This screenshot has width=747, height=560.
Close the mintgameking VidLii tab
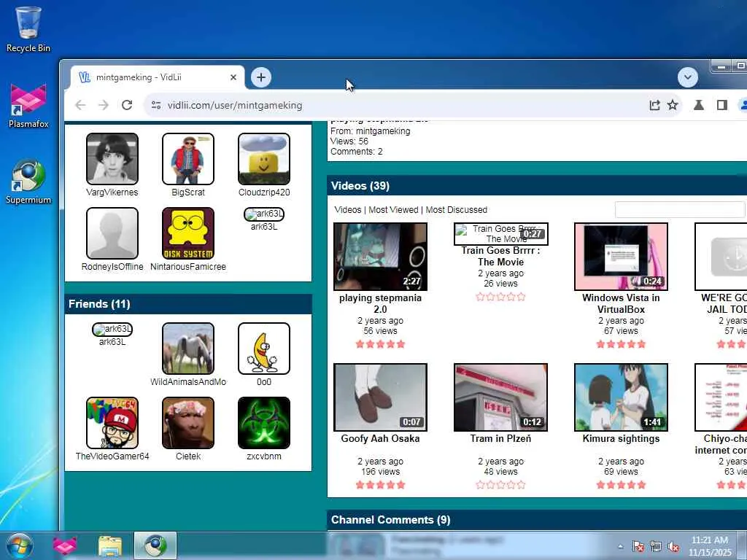tap(233, 77)
